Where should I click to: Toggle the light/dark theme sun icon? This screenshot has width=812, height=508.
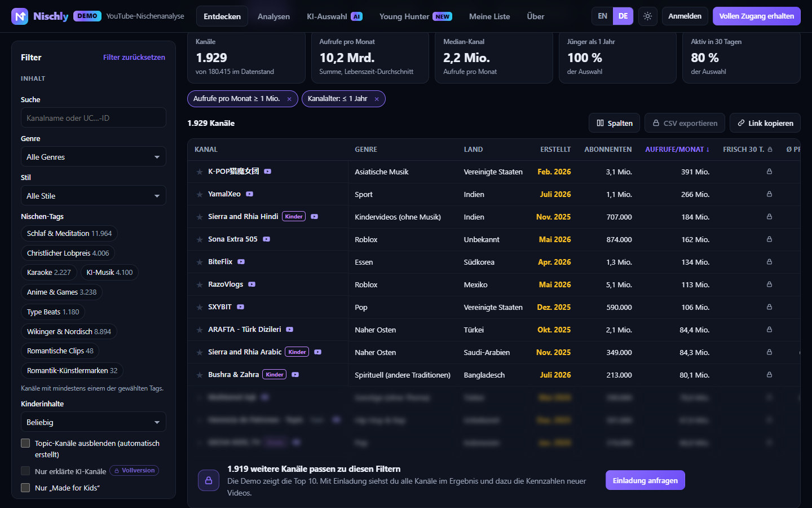(x=647, y=16)
